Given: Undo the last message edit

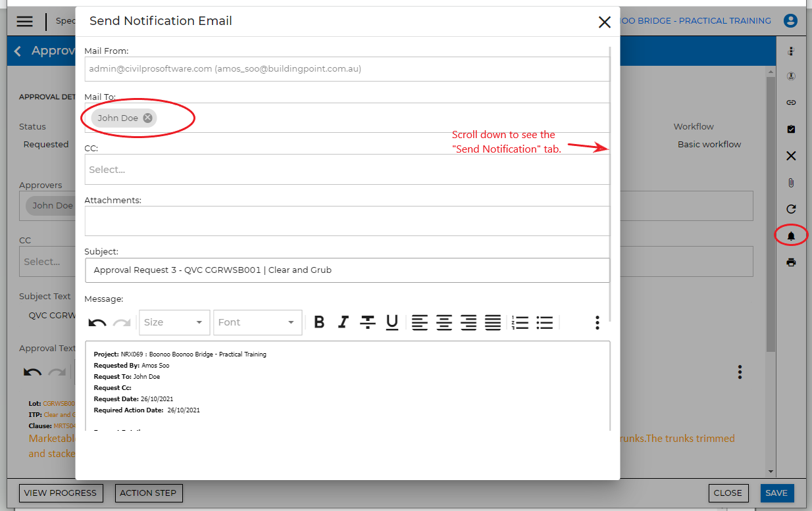Looking at the screenshot, I should (97, 322).
